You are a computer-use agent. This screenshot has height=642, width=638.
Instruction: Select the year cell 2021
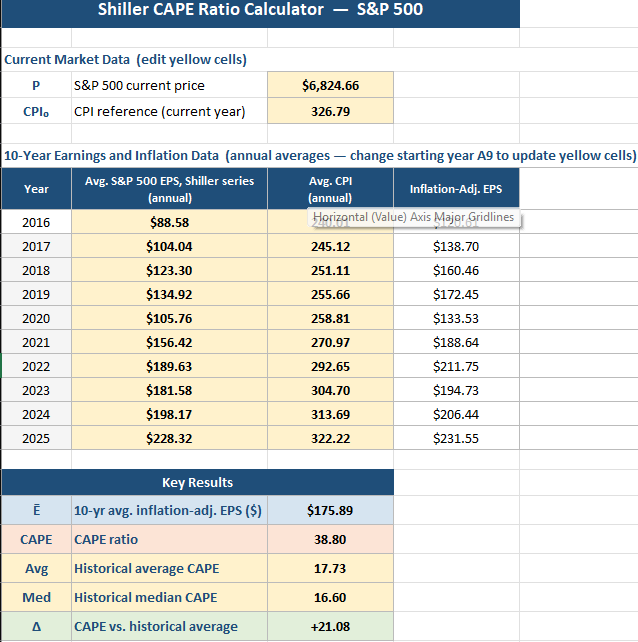[36, 342]
